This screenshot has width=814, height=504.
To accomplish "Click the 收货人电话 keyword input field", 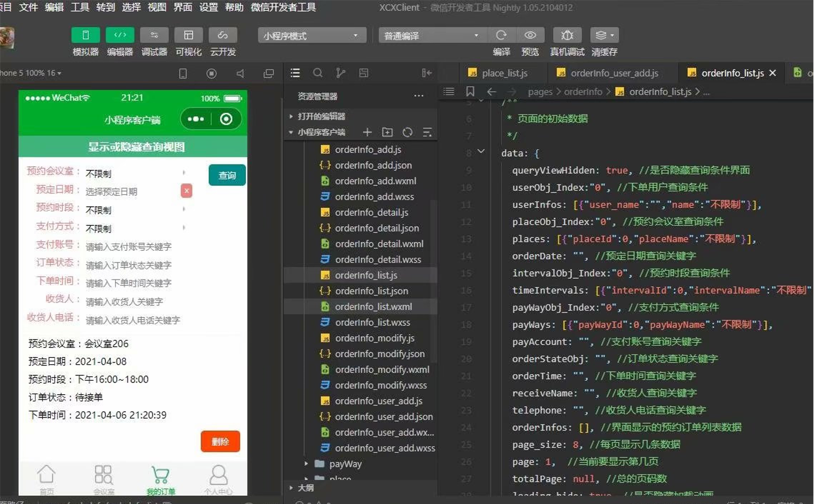I will [x=136, y=320].
